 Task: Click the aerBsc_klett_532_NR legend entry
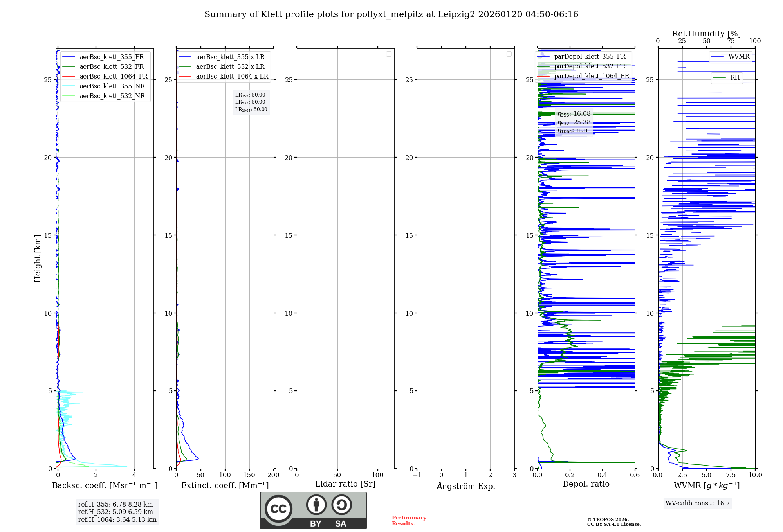click(112, 96)
